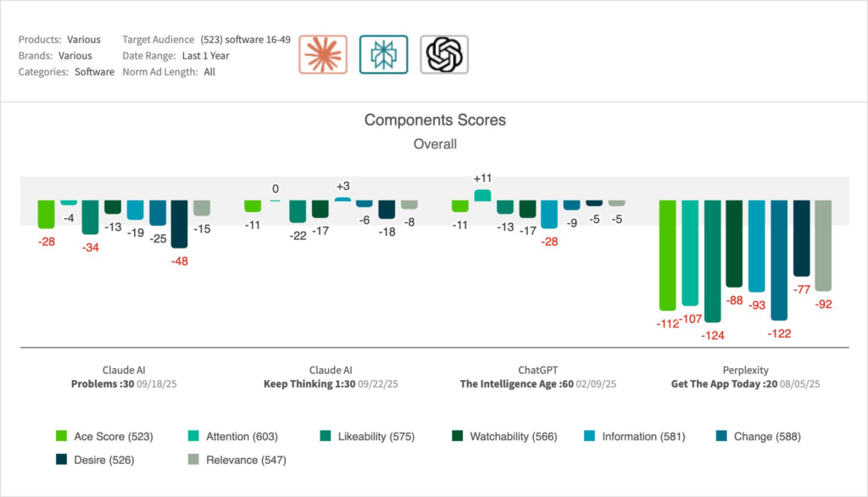Viewport: 868px width, 497px height.
Task: Toggle Information (581) legend swatch
Action: (x=588, y=437)
